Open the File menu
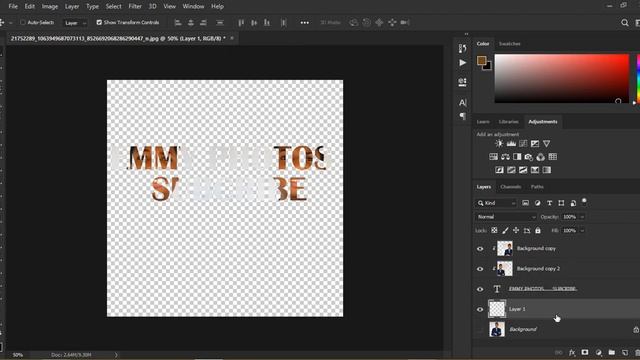The height and width of the screenshot is (360, 640). tap(13, 7)
